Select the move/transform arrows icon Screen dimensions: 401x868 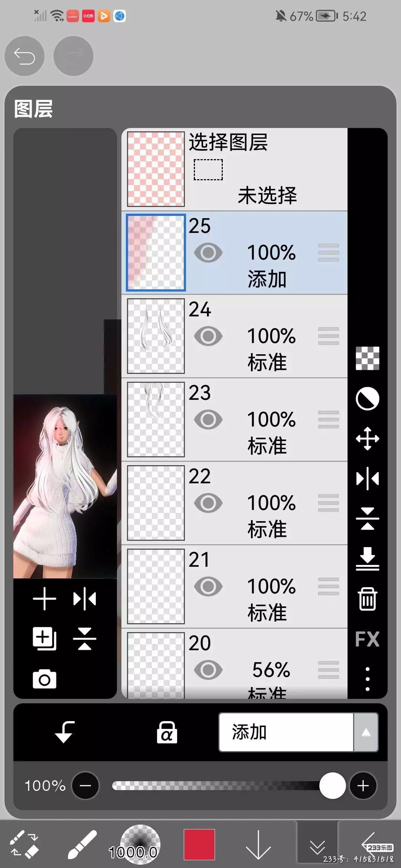coord(368,438)
